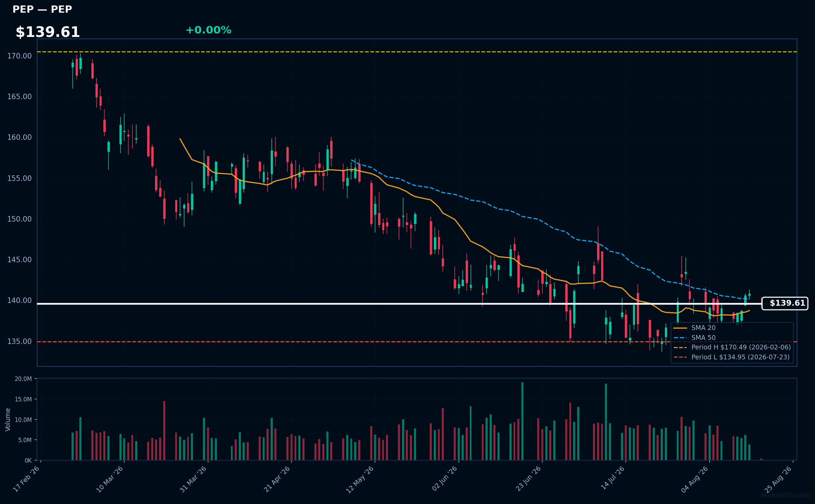The width and height of the screenshot is (815, 504).
Task: Select the 04 Aug '26 date label
Action: coord(695,479)
